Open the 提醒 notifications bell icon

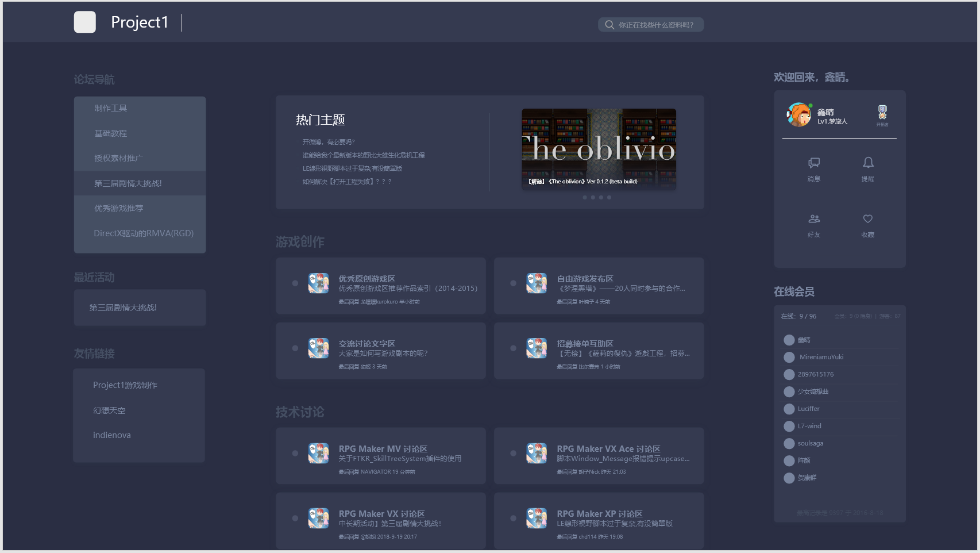pyautogui.click(x=868, y=163)
